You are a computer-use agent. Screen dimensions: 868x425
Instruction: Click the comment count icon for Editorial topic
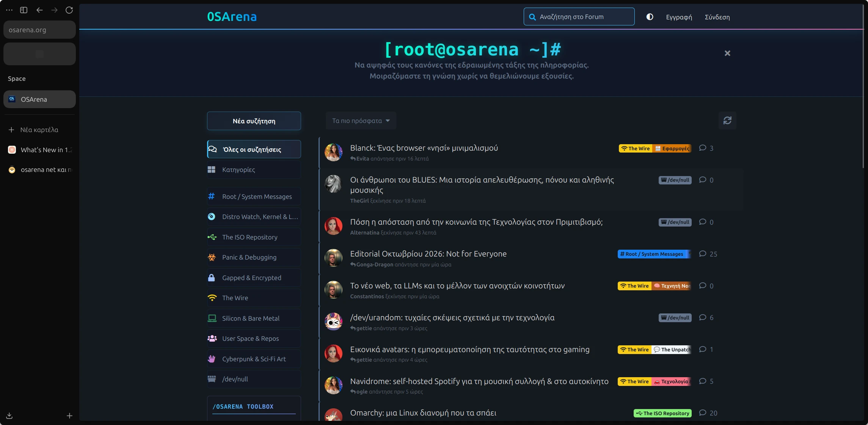pyautogui.click(x=703, y=254)
